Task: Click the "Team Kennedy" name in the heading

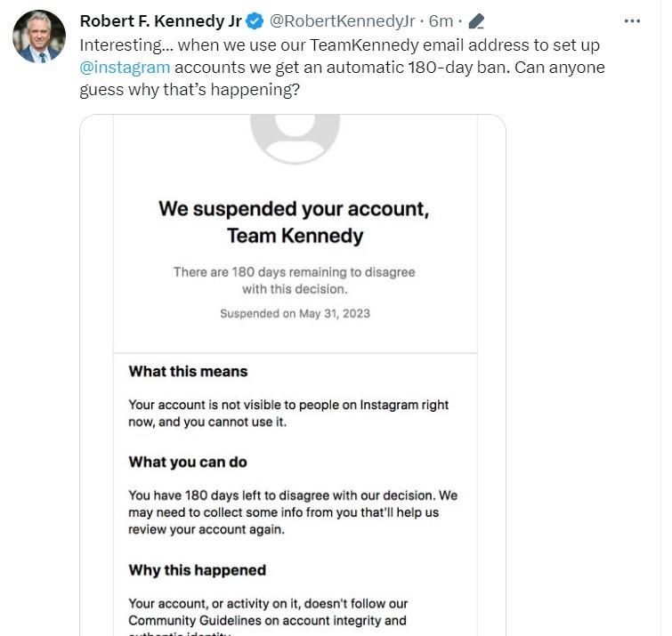Action: 295,236
